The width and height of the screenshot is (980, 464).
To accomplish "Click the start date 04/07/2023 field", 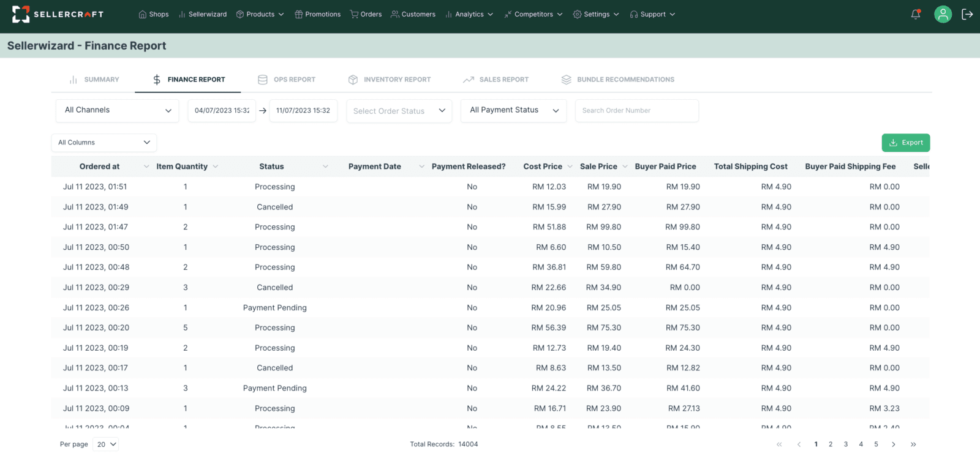I will pos(222,111).
